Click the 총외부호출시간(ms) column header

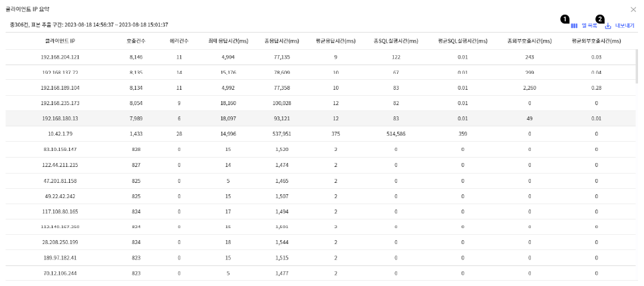point(530,41)
